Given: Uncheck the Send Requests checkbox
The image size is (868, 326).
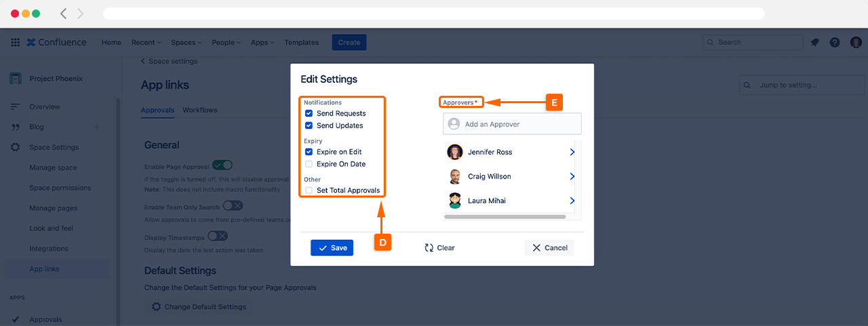Looking at the screenshot, I should 309,113.
